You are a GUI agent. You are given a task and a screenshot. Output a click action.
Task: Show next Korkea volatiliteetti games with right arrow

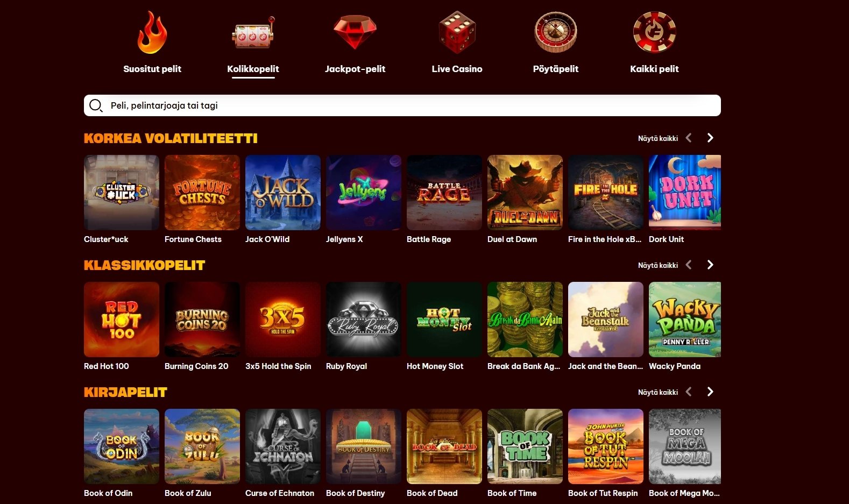click(x=710, y=138)
